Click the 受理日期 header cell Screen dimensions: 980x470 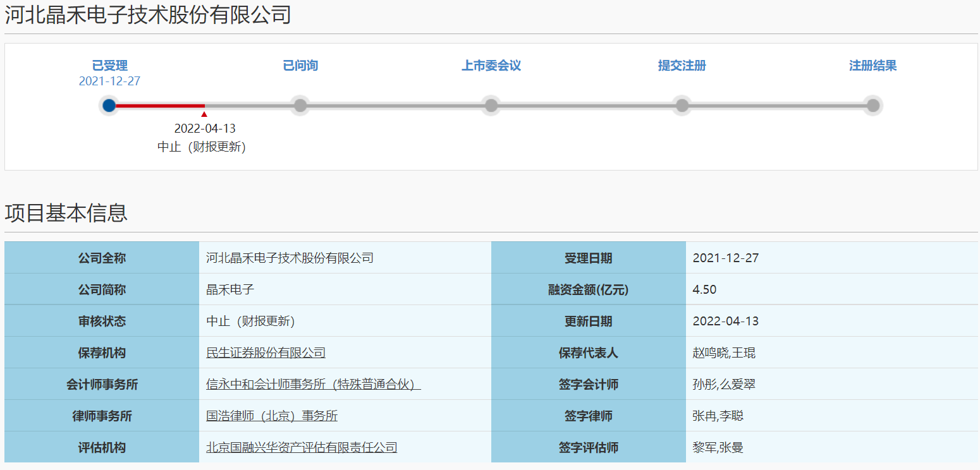click(x=589, y=258)
